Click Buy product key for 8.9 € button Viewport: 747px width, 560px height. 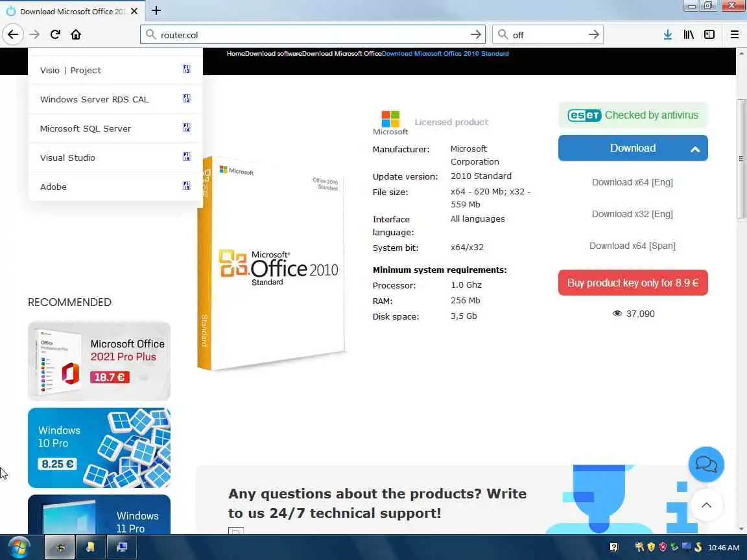pyautogui.click(x=633, y=283)
